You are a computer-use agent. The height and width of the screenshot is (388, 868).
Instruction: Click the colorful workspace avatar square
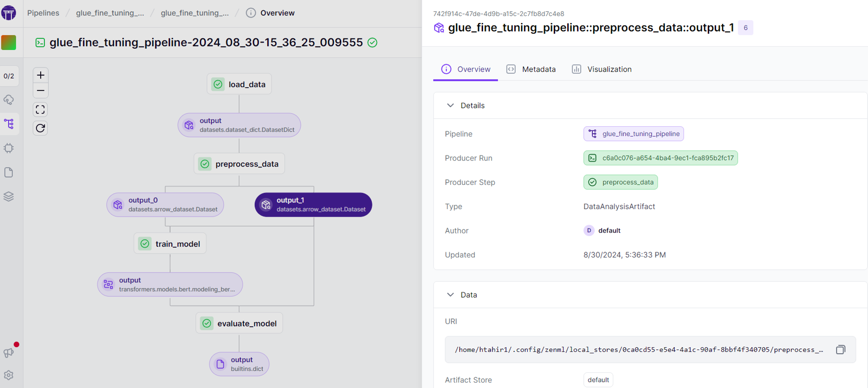9,43
